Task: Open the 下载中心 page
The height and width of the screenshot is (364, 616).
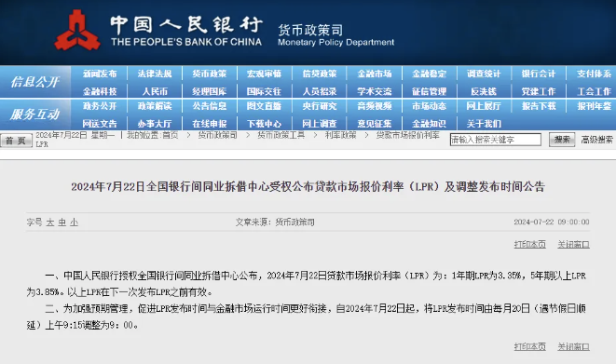Action: (x=264, y=124)
